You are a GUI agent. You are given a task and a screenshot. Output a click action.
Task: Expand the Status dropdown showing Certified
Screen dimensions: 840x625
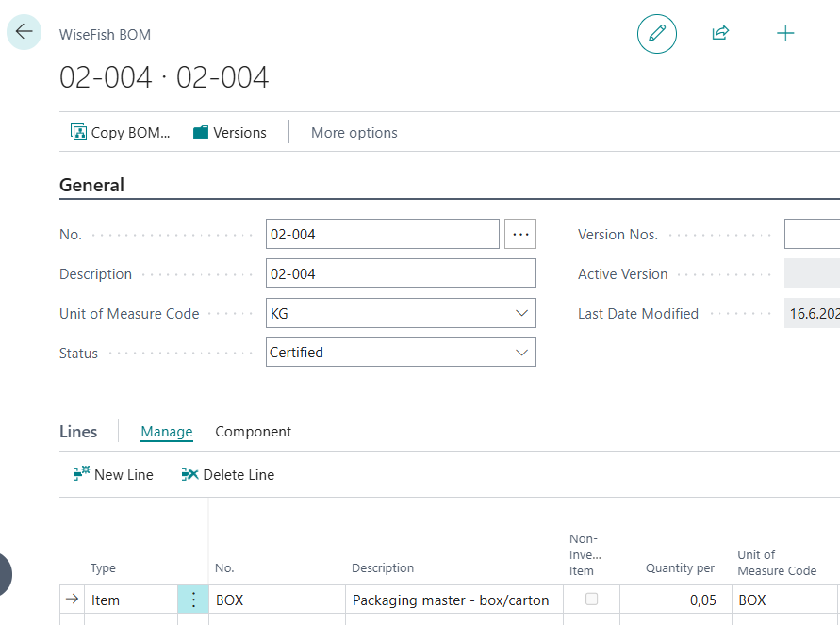(x=521, y=353)
